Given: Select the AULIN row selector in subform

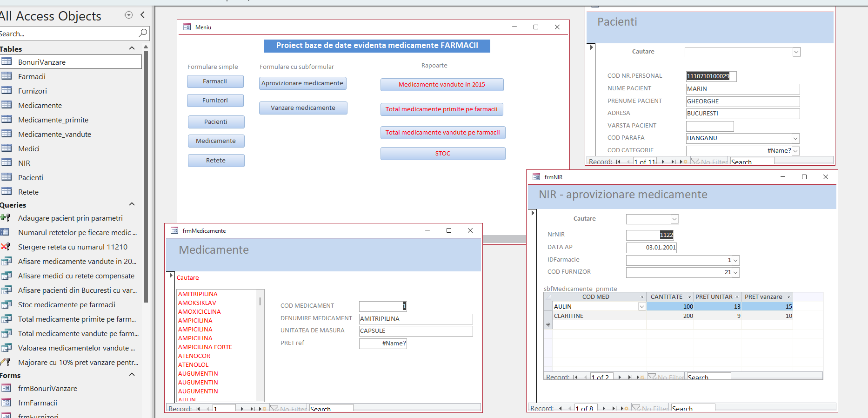Looking at the screenshot, I should pos(548,306).
